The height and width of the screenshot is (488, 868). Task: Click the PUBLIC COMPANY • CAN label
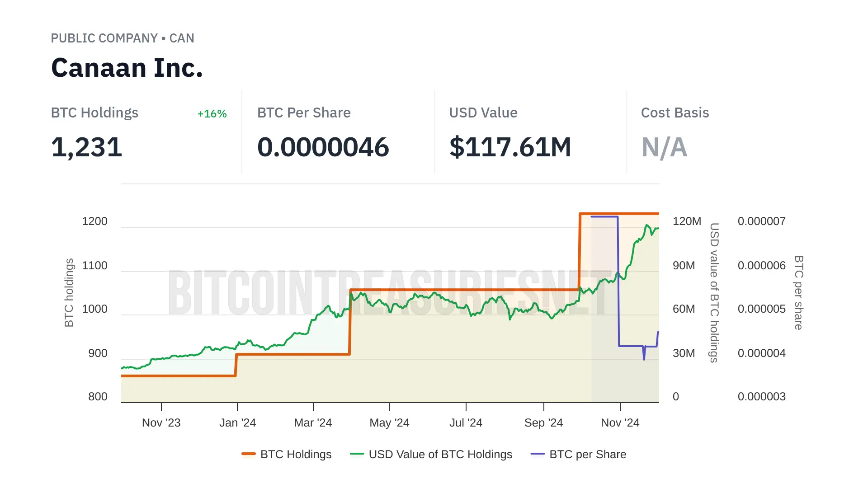click(123, 38)
